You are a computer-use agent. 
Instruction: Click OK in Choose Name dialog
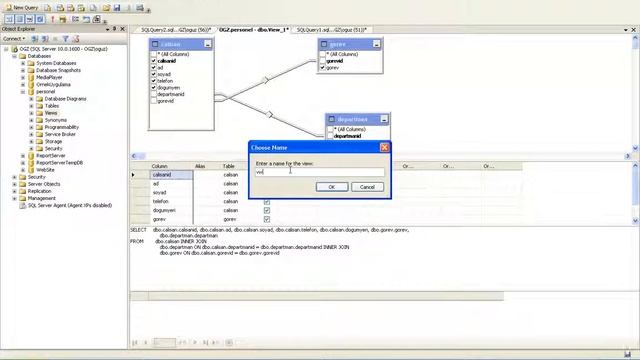(332, 187)
